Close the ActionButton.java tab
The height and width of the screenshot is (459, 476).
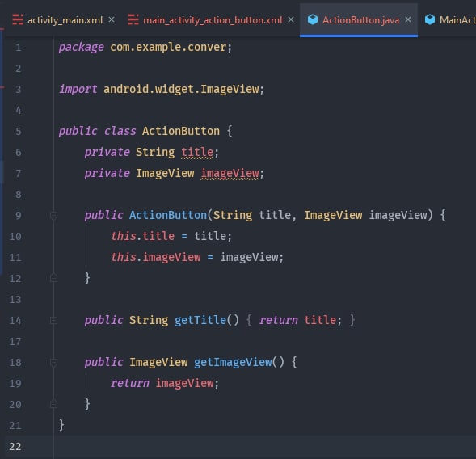(x=408, y=19)
